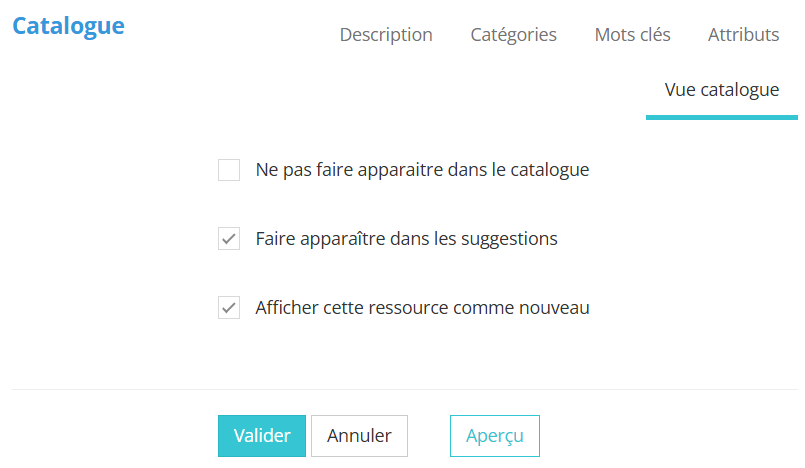
Task: Go to the Attributs tab
Action: click(x=743, y=35)
